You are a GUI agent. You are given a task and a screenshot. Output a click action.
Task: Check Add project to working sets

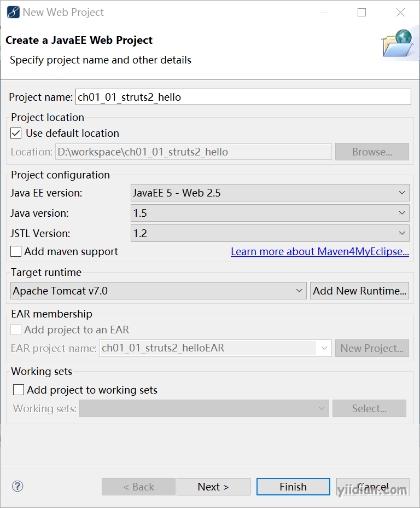[x=19, y=390]
